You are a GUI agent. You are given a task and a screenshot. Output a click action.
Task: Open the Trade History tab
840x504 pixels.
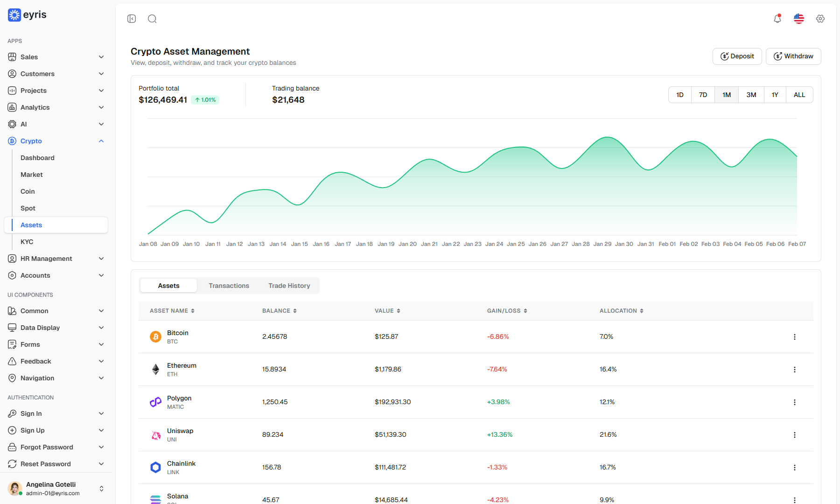pos(289,286)
